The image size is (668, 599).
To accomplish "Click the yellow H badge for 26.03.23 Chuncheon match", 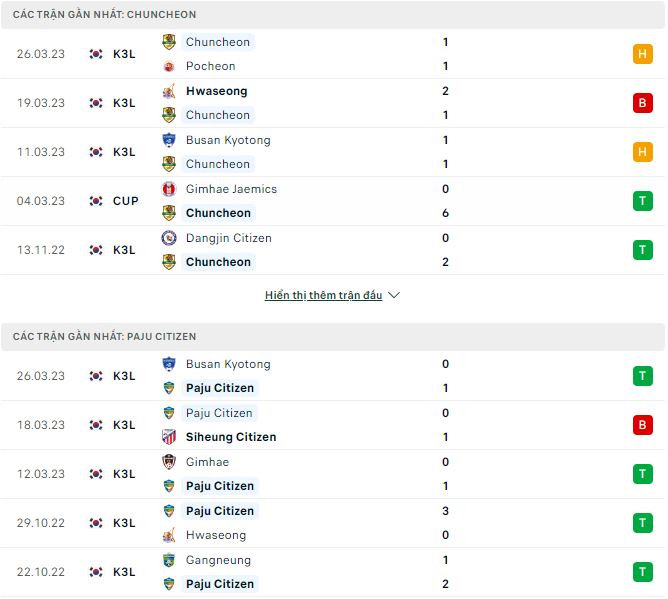I will (642, 54).
